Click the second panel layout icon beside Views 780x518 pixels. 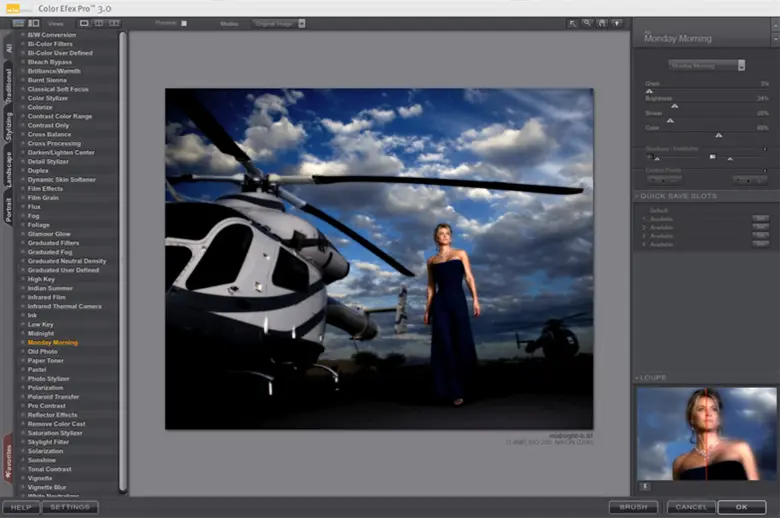coord(34,23)
